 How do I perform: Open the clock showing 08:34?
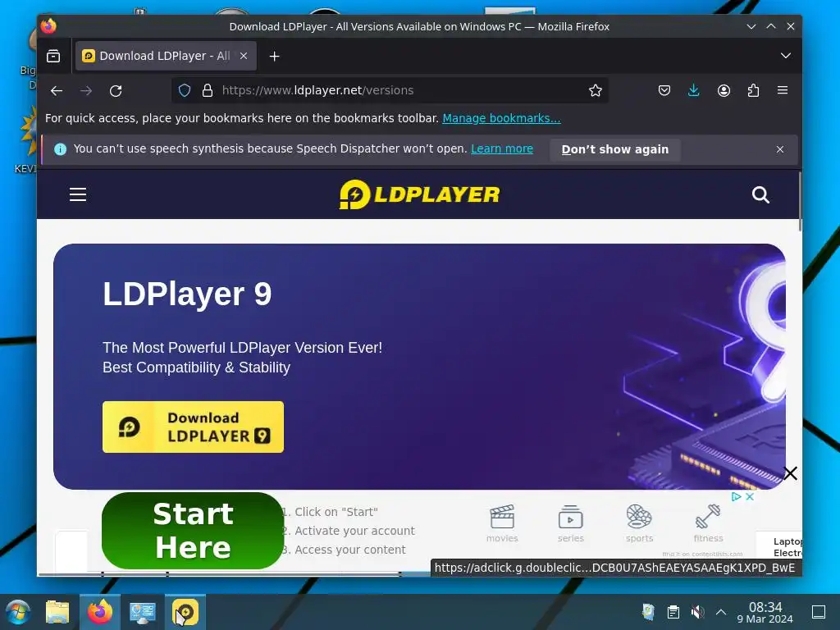(765, 612)
